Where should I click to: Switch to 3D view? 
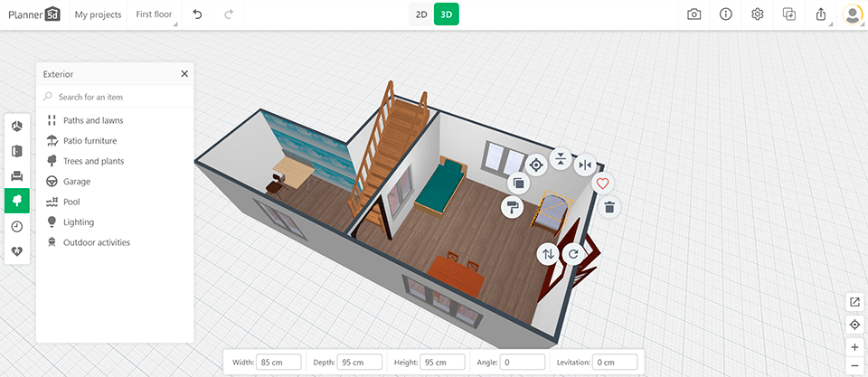point(446,15)
